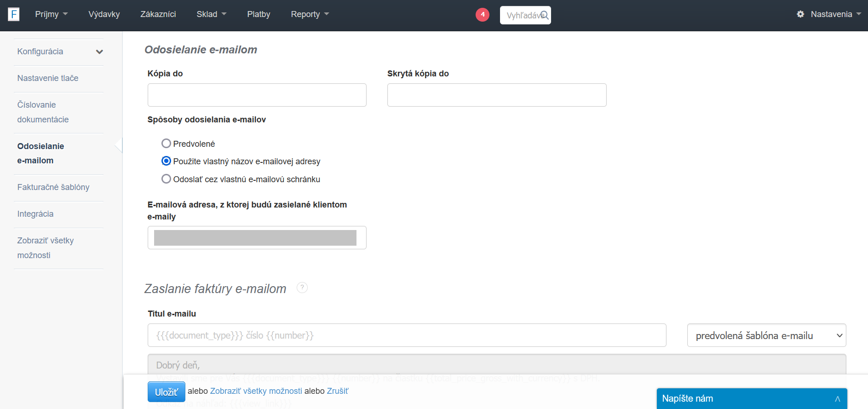Image resolution: width=868 pixels, height=409 pixels.
Task: Focus the Skrytá kópia do field
Action: 496,95
